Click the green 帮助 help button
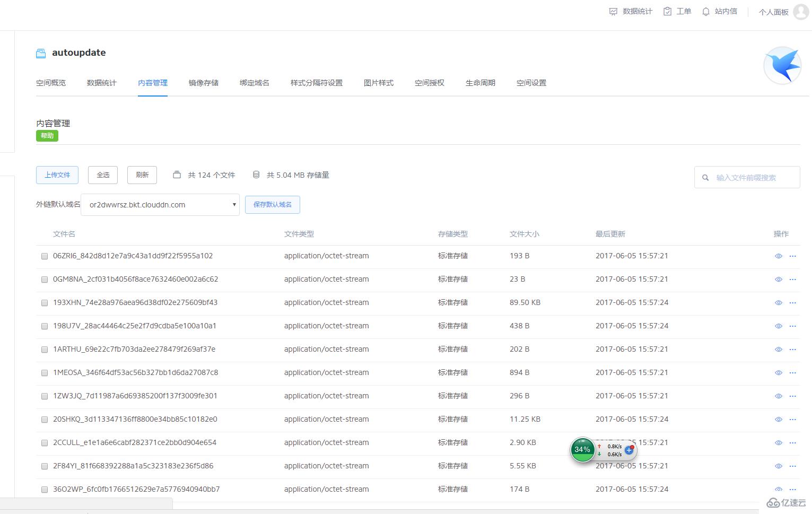Image resolution: width=812 pixels, height=514 pixels. 47,136
